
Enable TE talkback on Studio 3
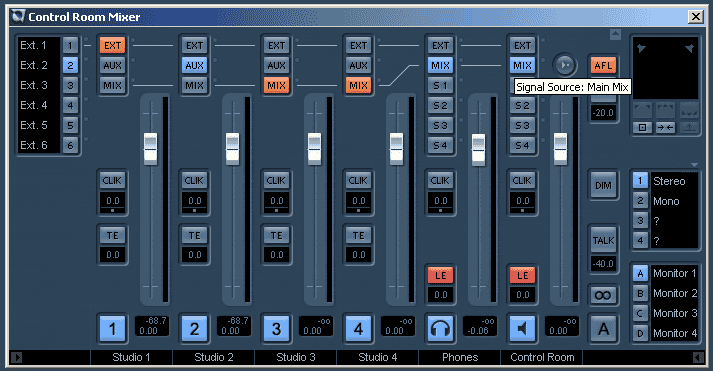coord(276,236)
